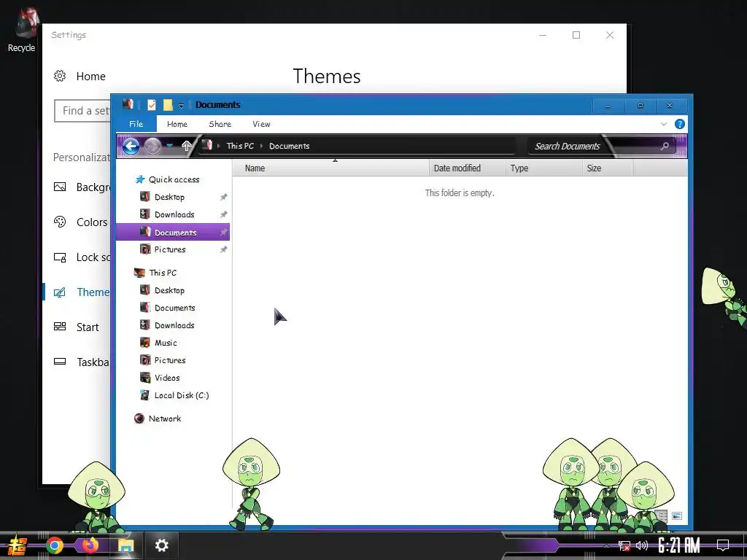
Task: Open Pictures under Quick access
Action: point(170,249)
